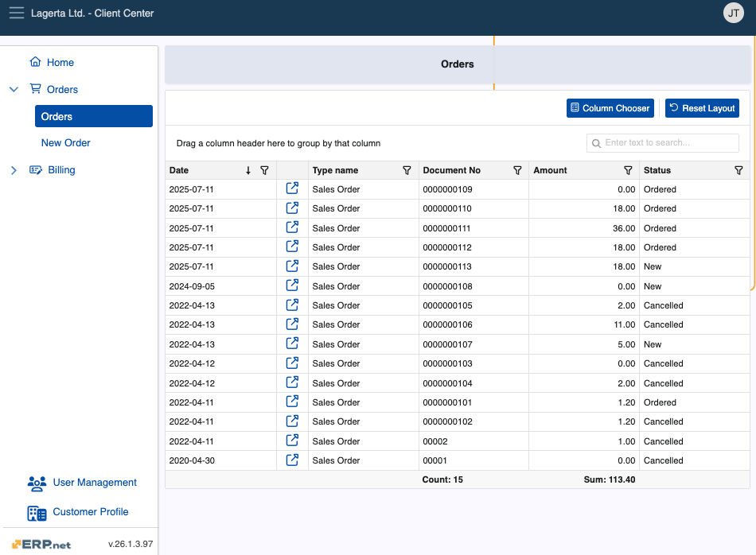This screenshot has width=756, height=555.
Task: Collapse the Orders menu section chevron
Action: (x=14, y=89)
